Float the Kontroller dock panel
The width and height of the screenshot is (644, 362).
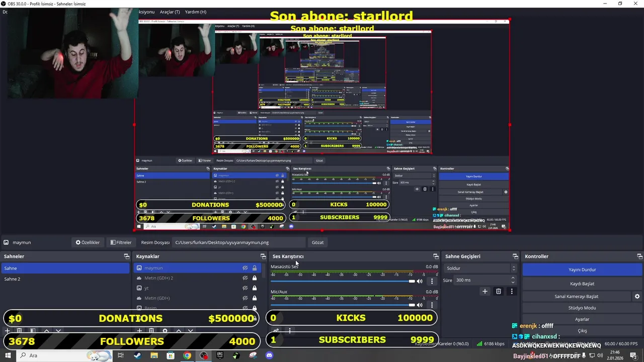(639, 256)
